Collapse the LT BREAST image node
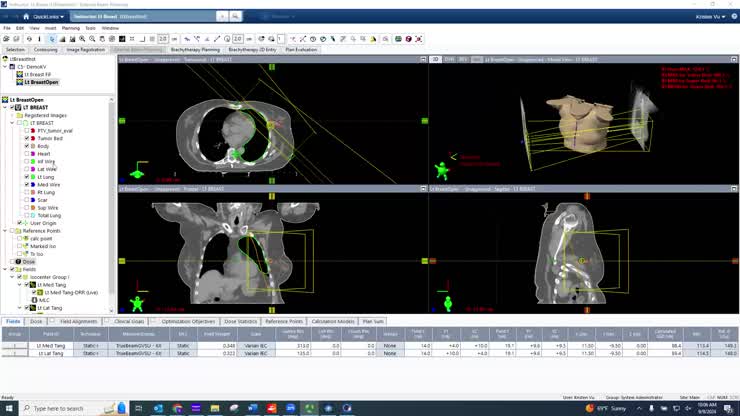Screen dimensions: 740x416 pyautogui.click(x=5, y=108)
